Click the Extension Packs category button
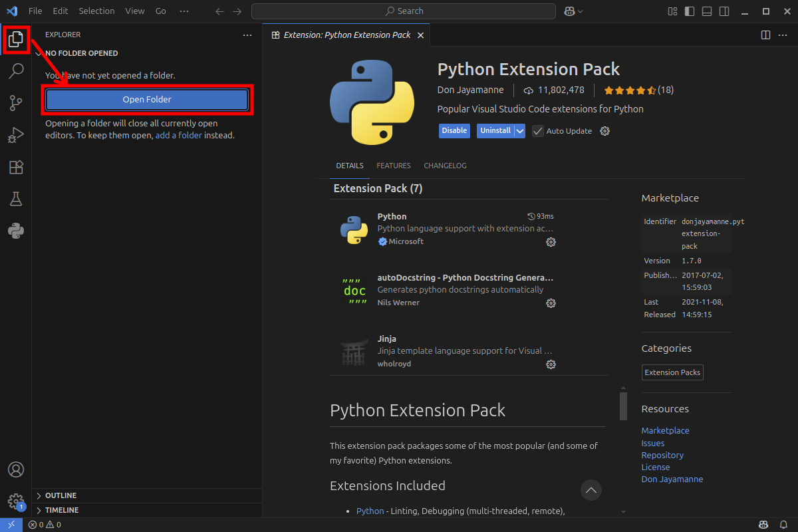 (672, 372)
